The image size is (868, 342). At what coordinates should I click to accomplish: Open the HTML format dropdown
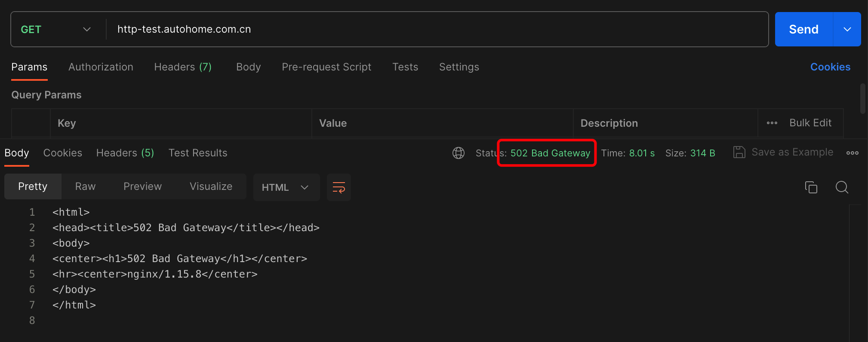tap(286, 187)
